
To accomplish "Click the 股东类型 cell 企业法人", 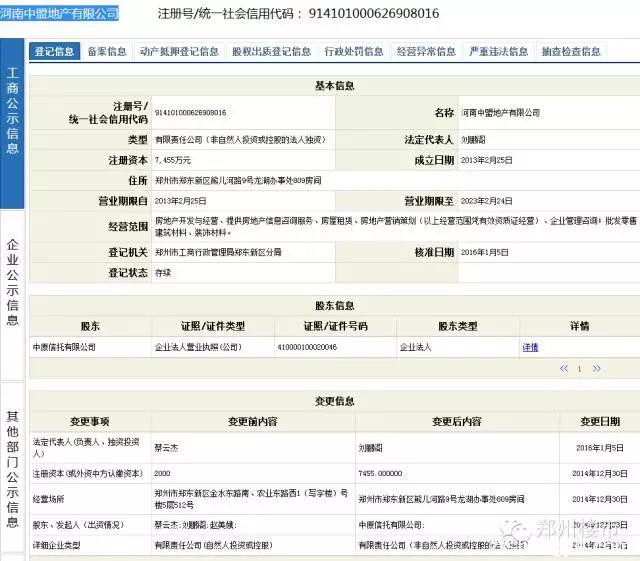I will pyautogui.click(x=416, y=347).
